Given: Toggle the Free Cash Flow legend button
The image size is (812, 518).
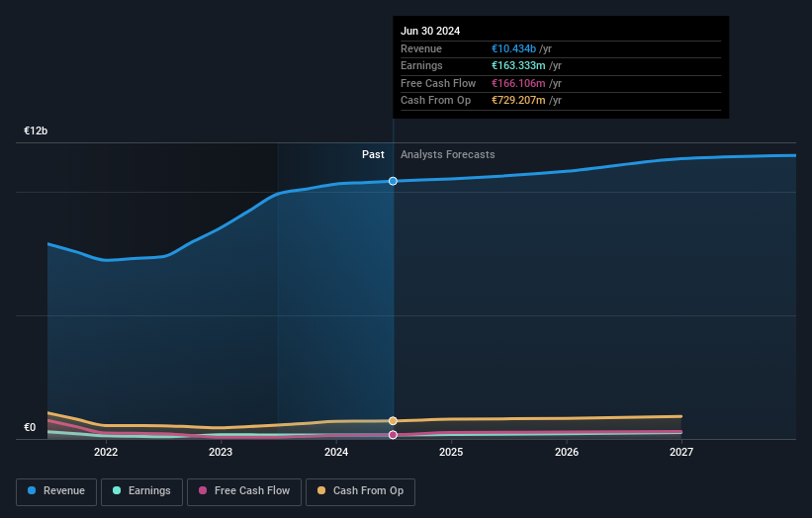Looking at the screenshot, I should (x=244, y=491).
